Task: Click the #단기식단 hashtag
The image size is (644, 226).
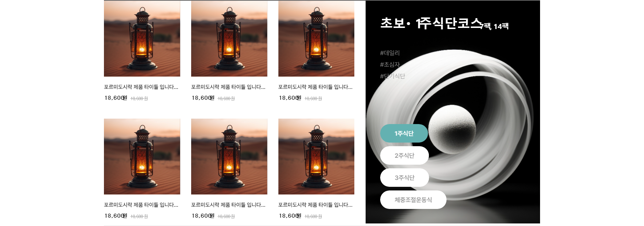Action: pyautogui.click(x=393, y=76)
